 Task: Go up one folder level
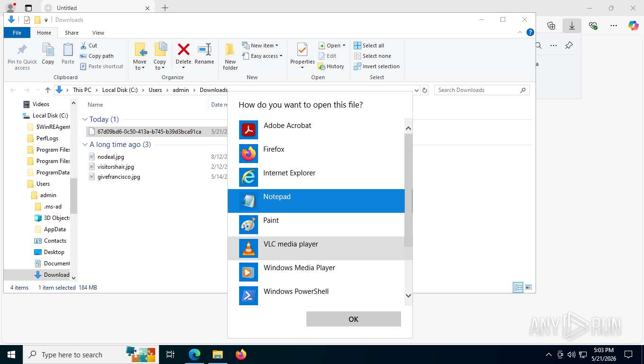pos(47,90)
